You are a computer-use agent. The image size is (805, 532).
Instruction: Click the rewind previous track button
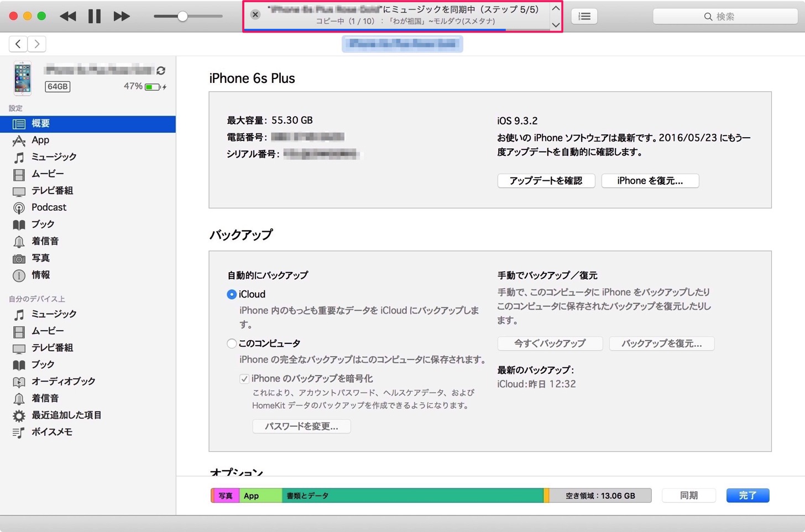[x=68, y=17]
